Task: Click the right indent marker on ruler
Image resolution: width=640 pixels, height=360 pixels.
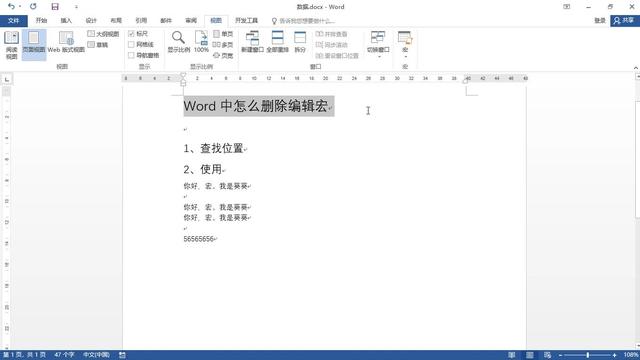Action: tap(465, 81)
